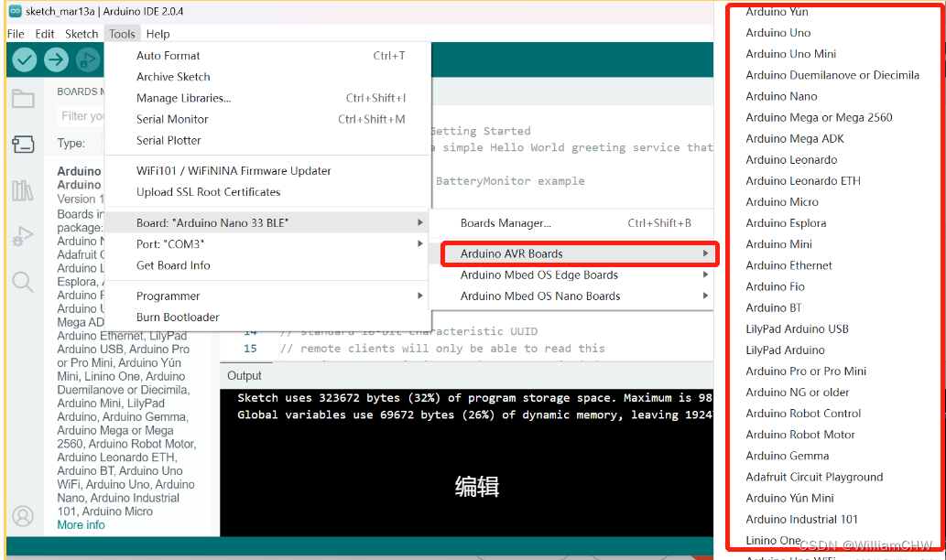Image resolution: width=946 pixels, height=560 pixels.
Task: Select LilyPad Arduino USB board
Action: pyautogui.click(x=797, y=329)
